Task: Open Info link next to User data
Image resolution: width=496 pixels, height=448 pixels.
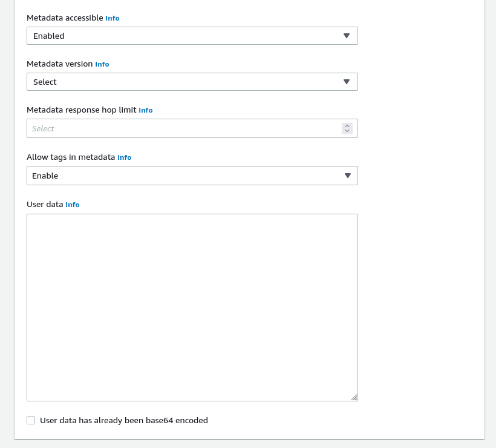Action: (73, 205)
